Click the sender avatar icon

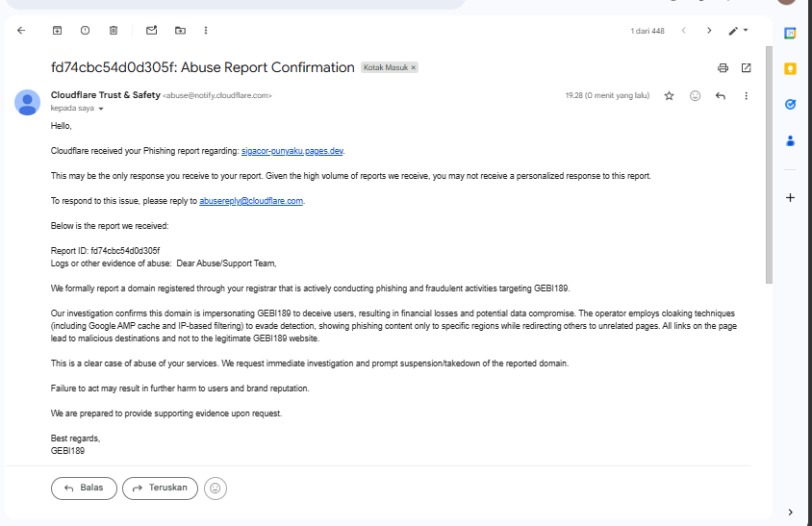(x=28, y=103)
